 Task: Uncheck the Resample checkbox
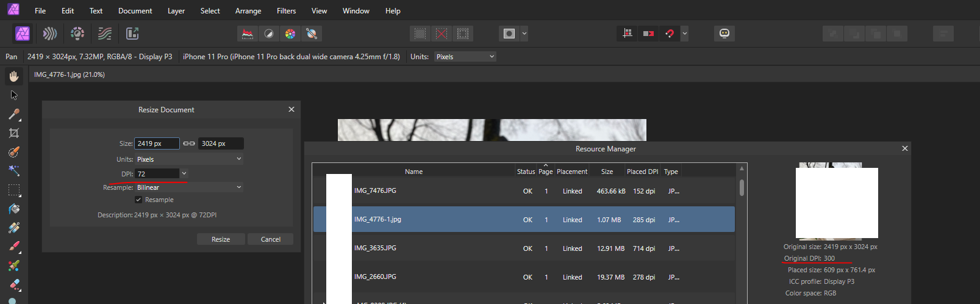point(138,200)
